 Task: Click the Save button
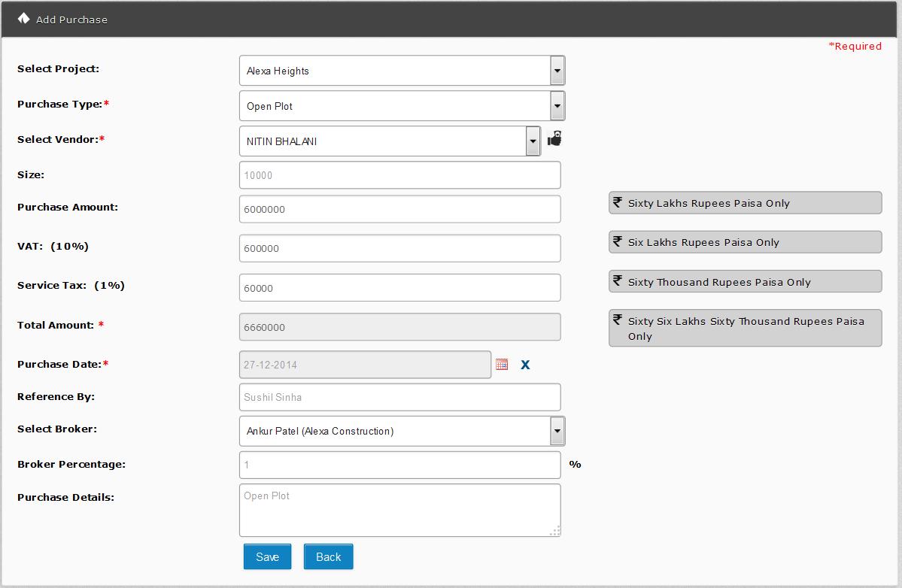point(267,557)
